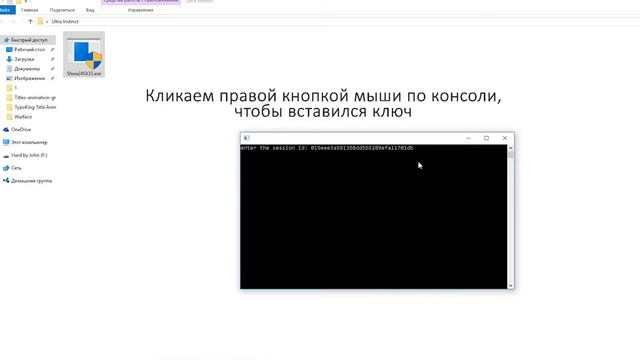Click the console session id text line
This screenshot has height=360, width=640.
pos(327,148)
